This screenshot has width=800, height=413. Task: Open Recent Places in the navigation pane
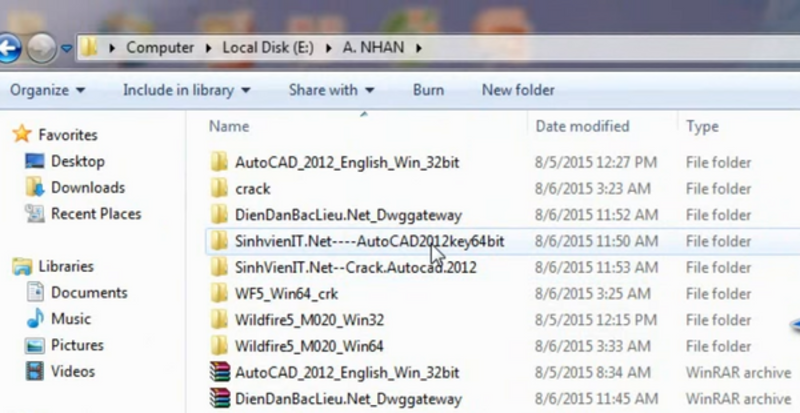click(x=96, y=213)
